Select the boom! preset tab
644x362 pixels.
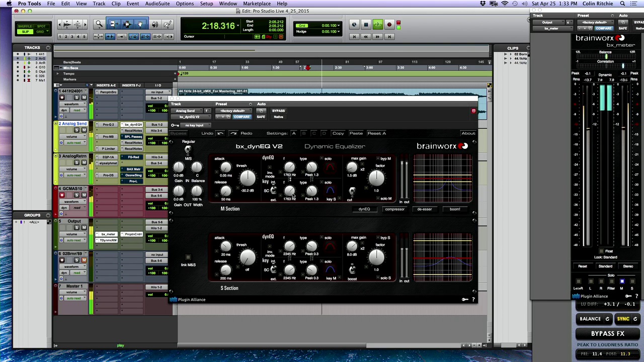point(455,209)
